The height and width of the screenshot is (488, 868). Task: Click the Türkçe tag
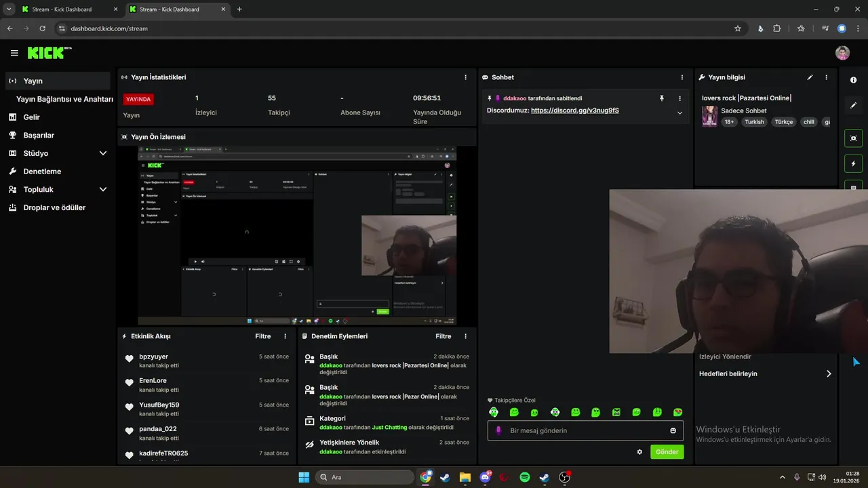[784, 122]
